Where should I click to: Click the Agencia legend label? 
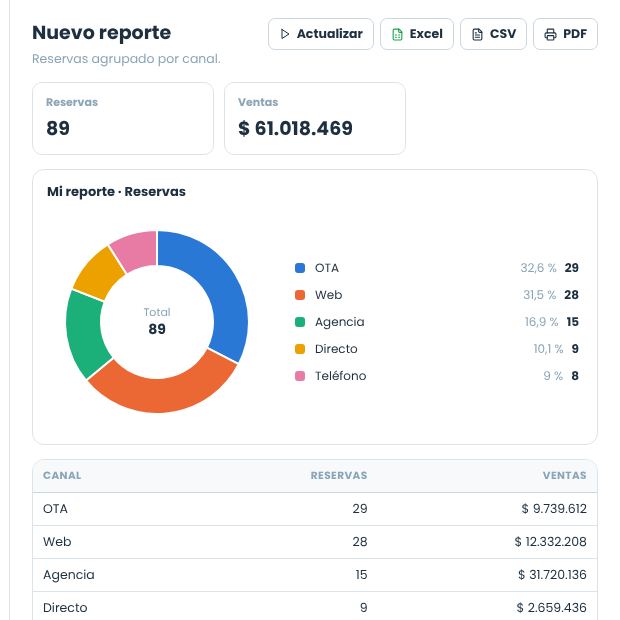click(340, 322)
